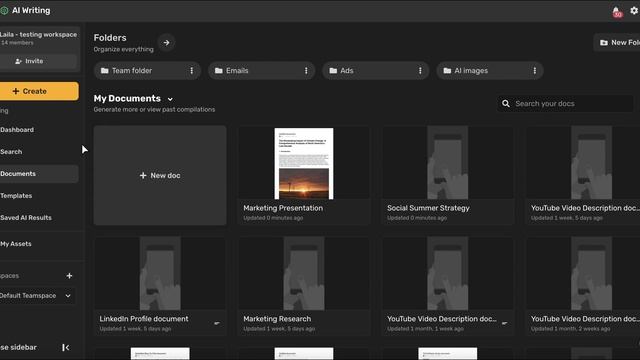Open Ads folder options menu
The height and width of the screenshot is (360, 640).
pyautogui.click(x=420, y=71)
